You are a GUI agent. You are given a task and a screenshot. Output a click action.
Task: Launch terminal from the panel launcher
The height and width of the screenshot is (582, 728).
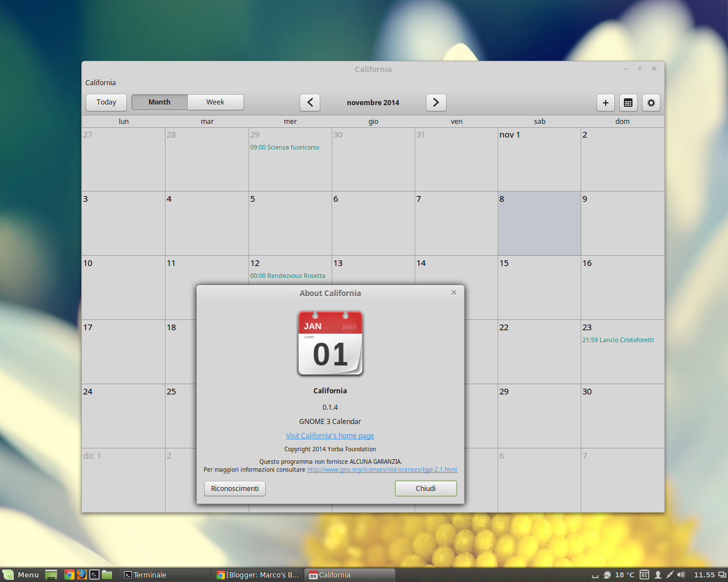(94, 575)
